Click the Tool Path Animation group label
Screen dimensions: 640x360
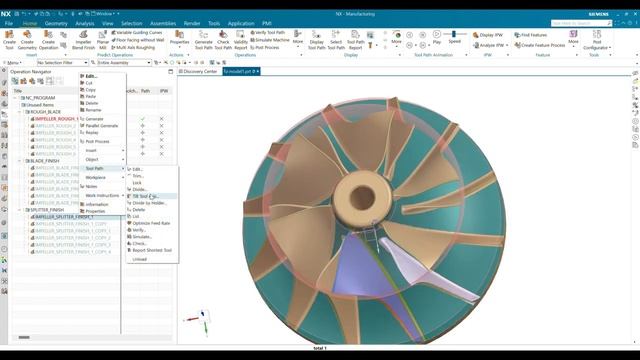433,55
